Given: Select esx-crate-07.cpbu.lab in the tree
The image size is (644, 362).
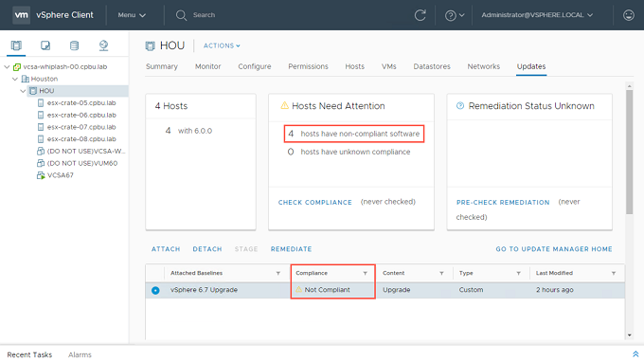Looking at the screenshot, I should pyautogui.click(x=81, y=127).
